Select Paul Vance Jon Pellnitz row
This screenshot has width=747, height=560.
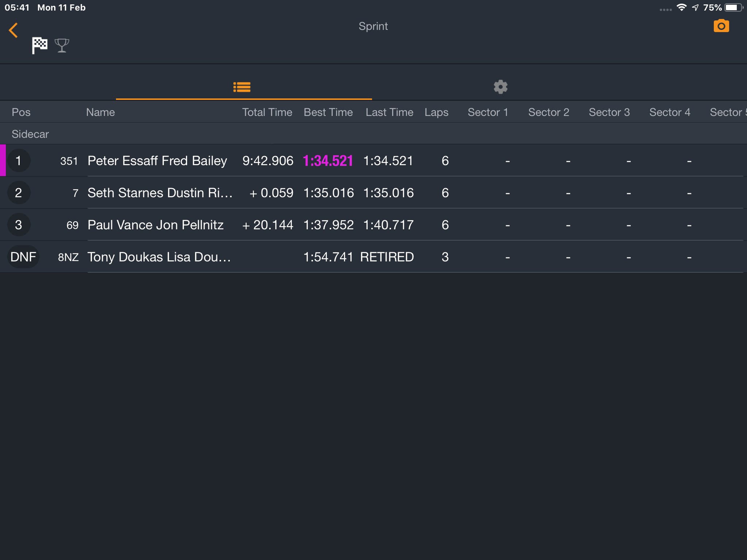pos(373,225)
